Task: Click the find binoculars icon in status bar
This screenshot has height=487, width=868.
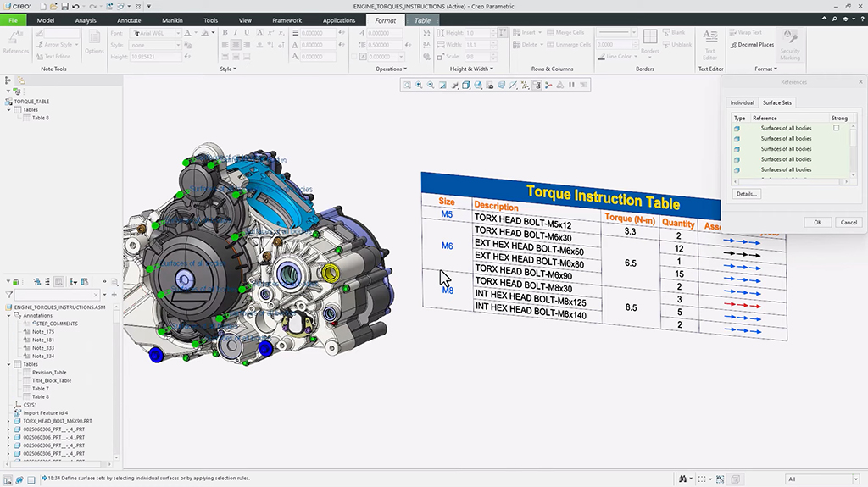Action: (684, 479)
